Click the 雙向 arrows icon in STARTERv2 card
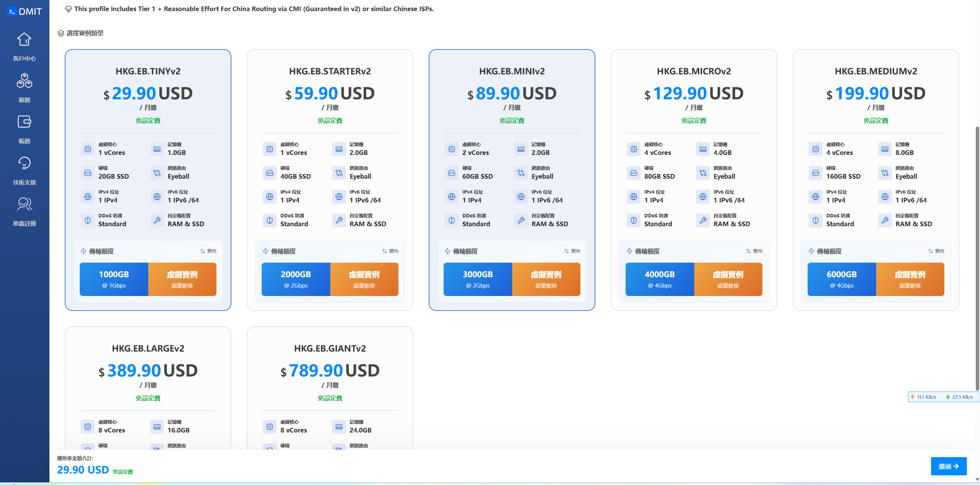The height and width of the screenshot is (485, 980). 385,251
